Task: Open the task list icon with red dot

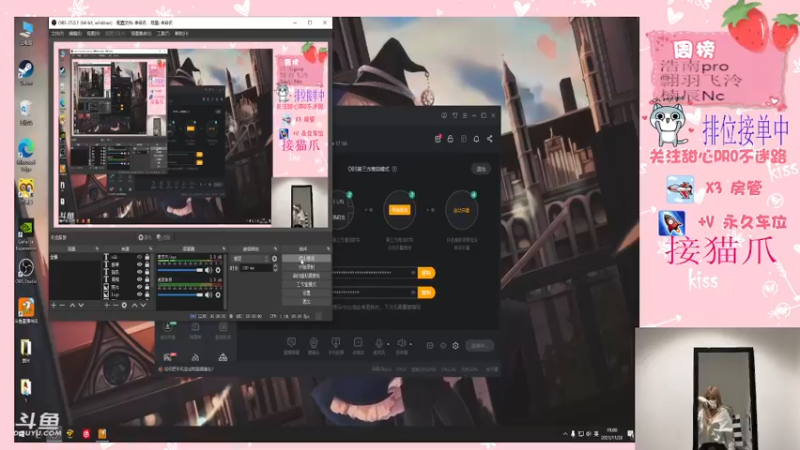Action: pyautogui.click(x=438, y=138)
